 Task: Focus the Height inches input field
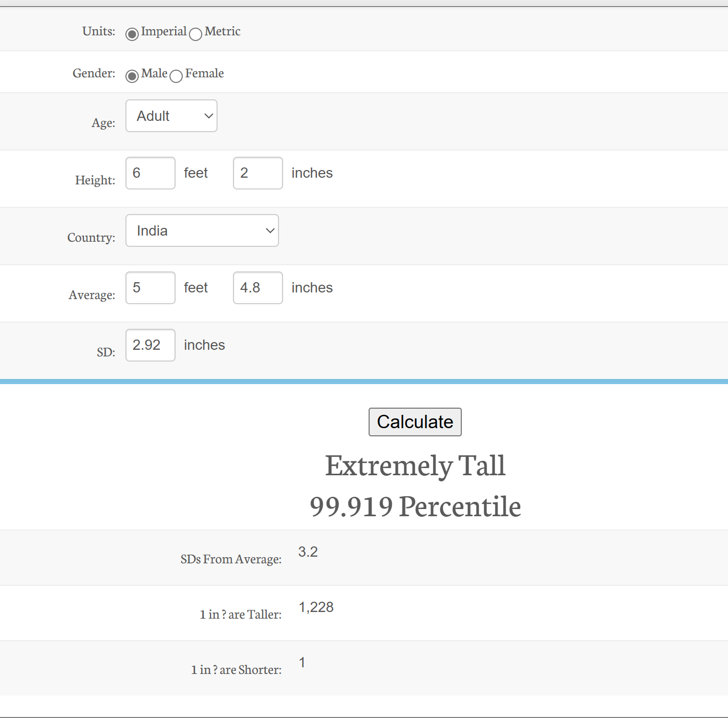[258, 173]
